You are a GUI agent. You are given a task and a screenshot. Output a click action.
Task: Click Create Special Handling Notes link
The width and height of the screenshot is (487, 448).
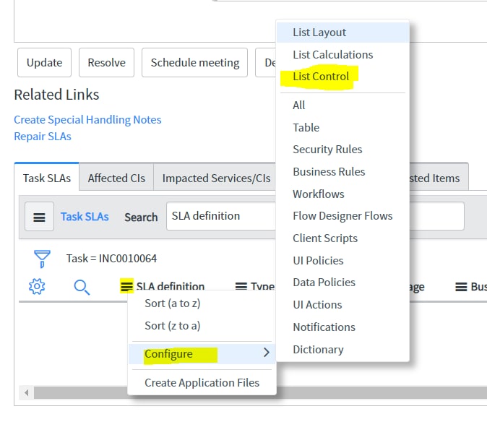(x=87, y=120)
